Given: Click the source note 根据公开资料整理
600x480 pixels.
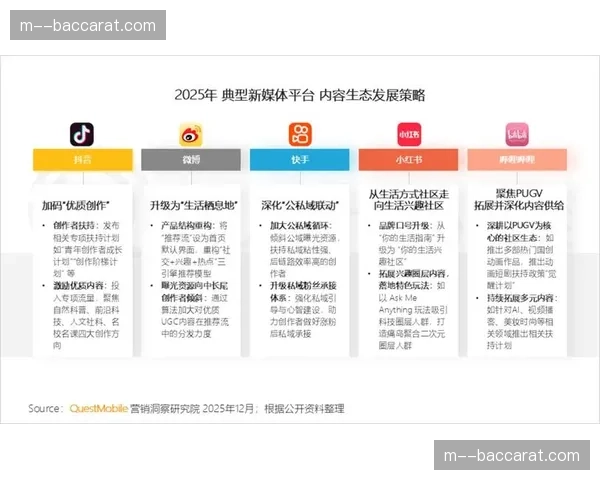Looking at the screenshot, I should (x=304, y=408).
